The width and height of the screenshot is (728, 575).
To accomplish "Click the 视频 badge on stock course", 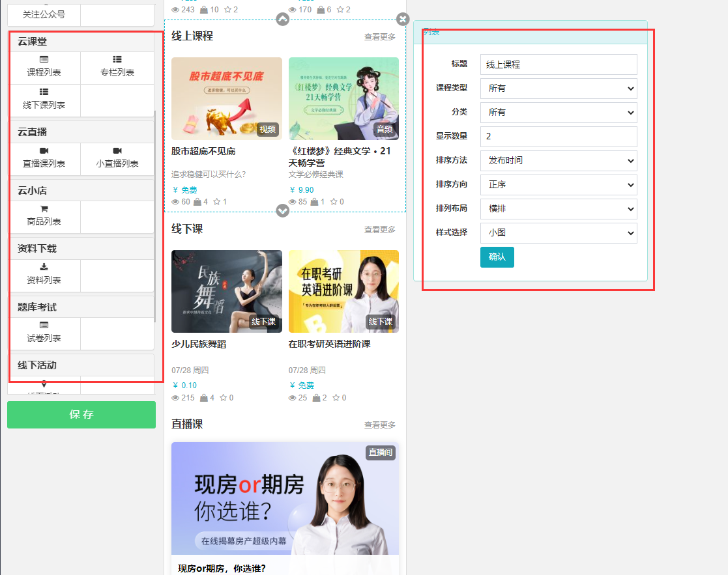I will pyautogui.click(x=267, y=130).
